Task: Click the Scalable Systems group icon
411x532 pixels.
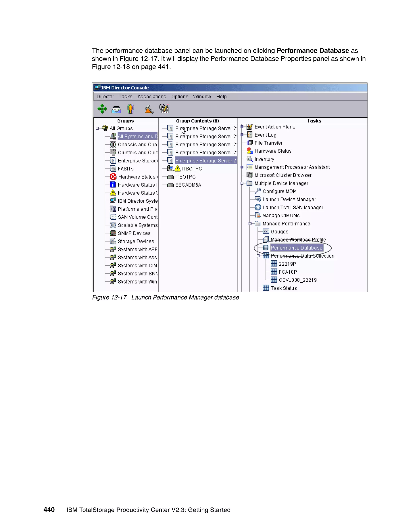Action: tap(113, 225)
